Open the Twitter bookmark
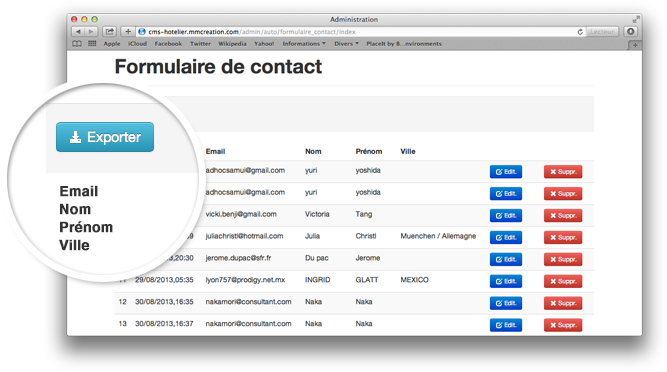The image size is (667, 372). point(200,44)
